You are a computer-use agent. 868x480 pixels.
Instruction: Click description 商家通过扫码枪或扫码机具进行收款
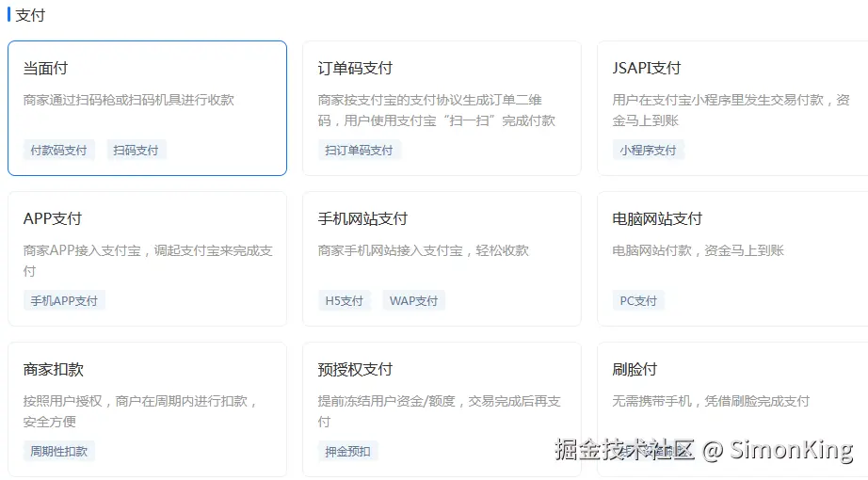click(x=128, y=100)
